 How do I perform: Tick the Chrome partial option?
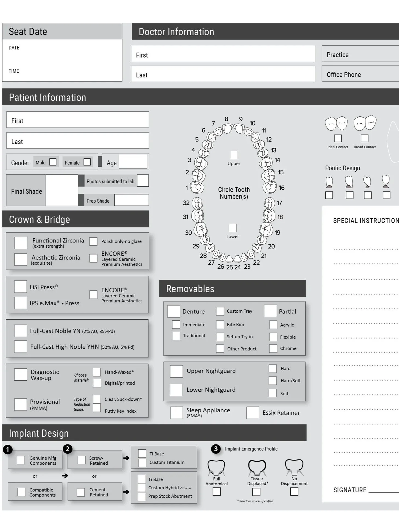(273, 348)
